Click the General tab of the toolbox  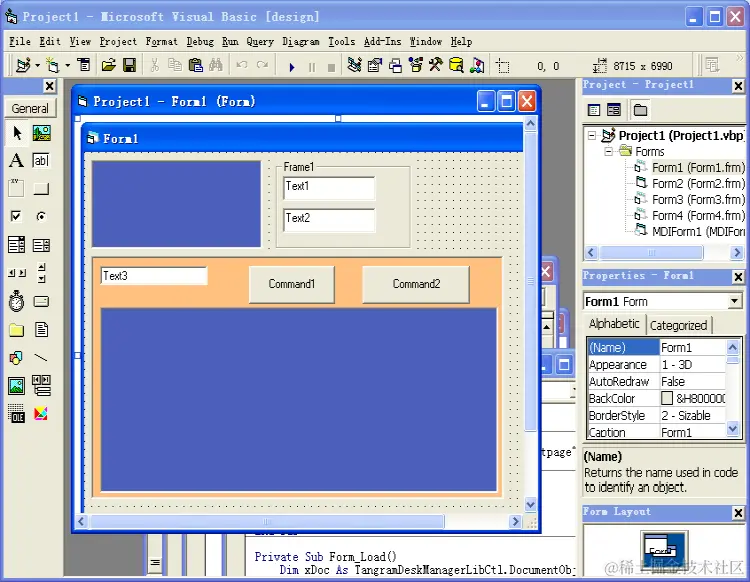pyautogui.click(x=30, y=109)
